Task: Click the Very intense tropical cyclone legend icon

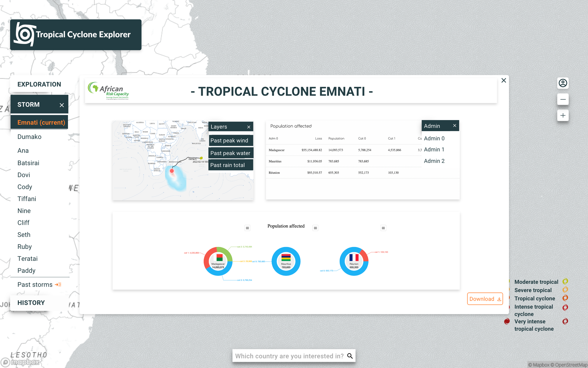Action: (x=565, y=321)
